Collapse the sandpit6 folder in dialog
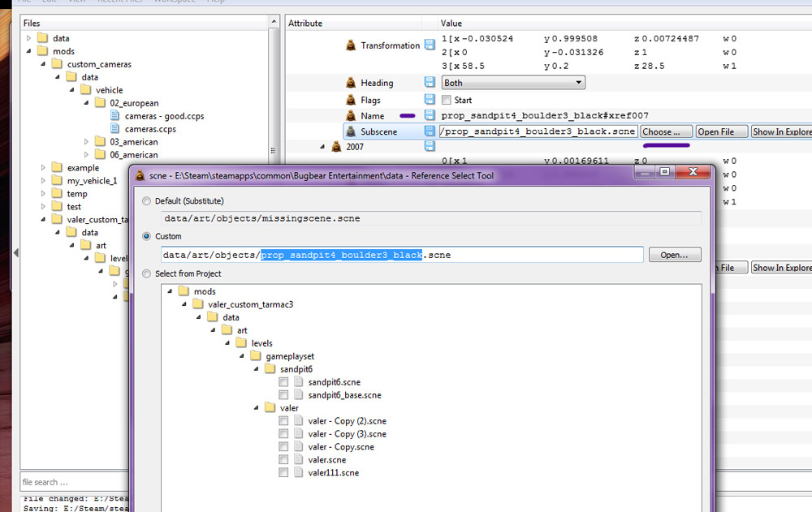The image size is (812, 512). pos(256,368)
